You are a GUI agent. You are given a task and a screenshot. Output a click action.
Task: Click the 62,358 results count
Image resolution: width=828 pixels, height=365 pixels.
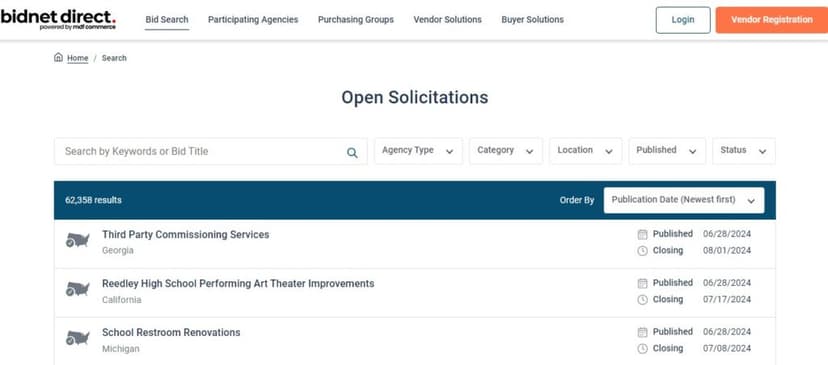tap(93, 200)
